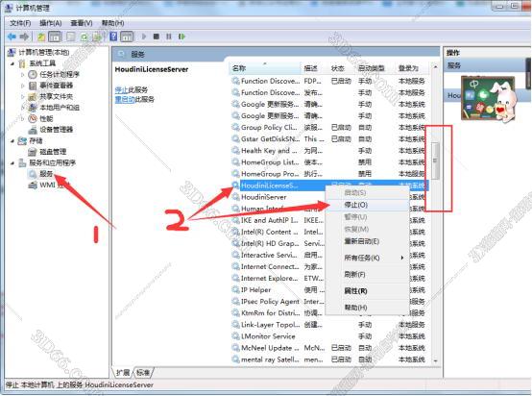The image size is (532, 396).
Task: Click the 事件查看器 icon in the tree
Action: tap(33, 86)
